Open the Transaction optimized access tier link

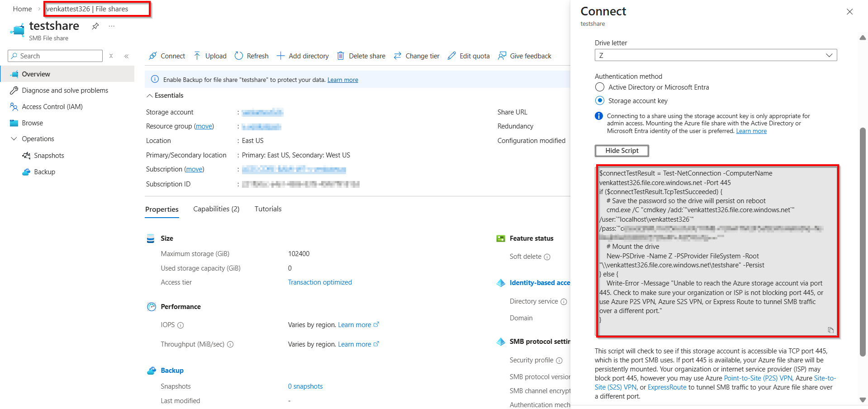click(320, 282)
